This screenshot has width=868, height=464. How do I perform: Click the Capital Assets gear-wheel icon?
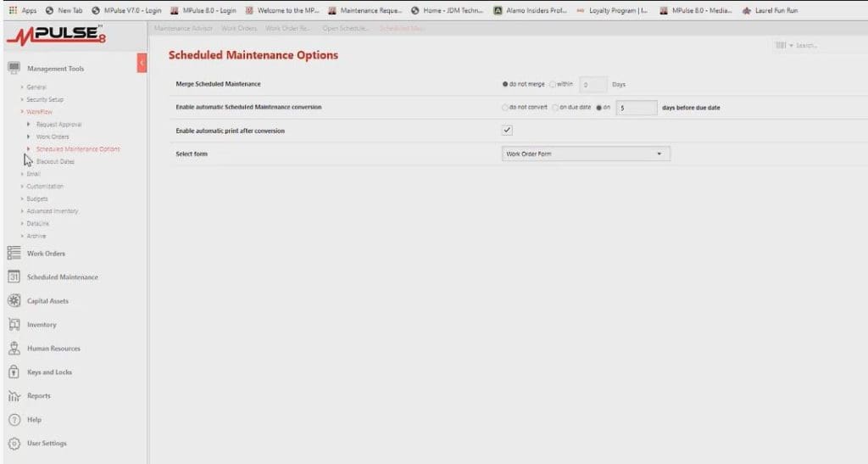click(14, 300)
